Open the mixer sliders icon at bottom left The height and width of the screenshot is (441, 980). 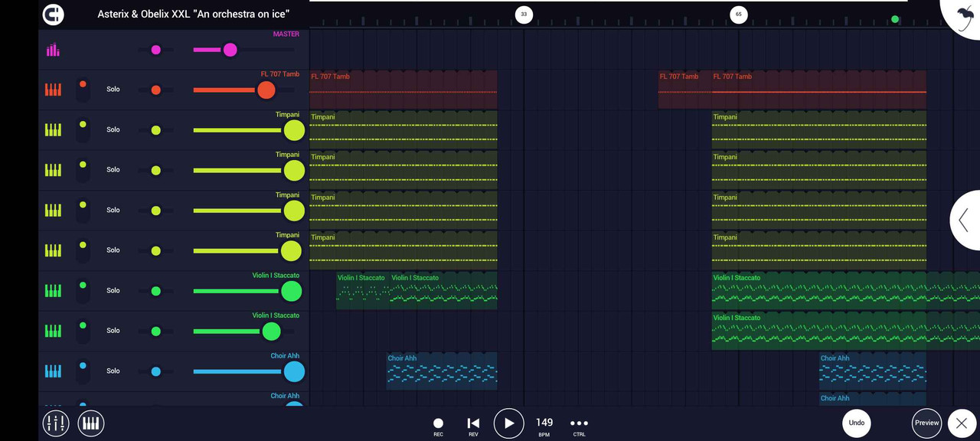tap(56, 423)
